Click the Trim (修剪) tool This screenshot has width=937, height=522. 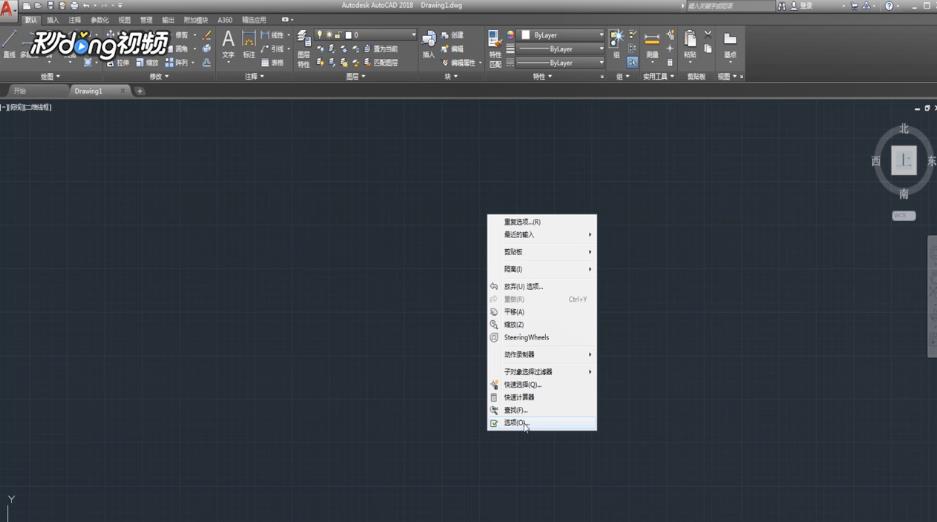pos(182,35)
